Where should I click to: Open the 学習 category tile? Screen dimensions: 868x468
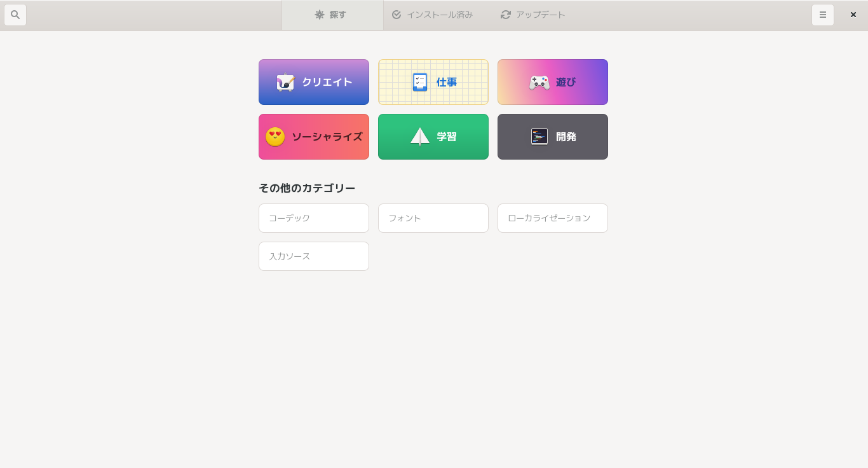[x=433, y=137]
